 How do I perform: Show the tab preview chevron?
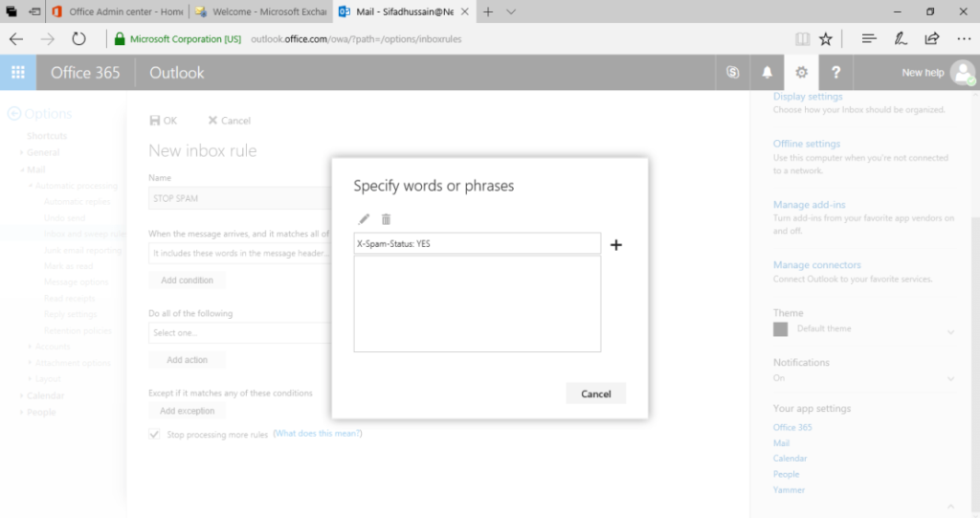point(511,11)
